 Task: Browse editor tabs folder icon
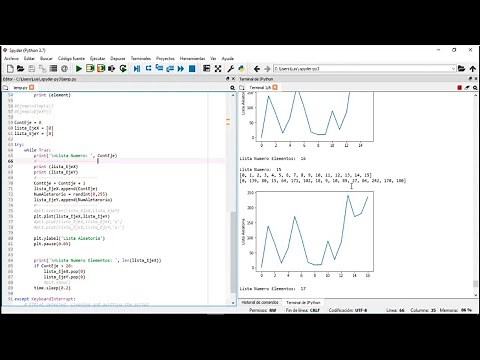coord(5,87)
